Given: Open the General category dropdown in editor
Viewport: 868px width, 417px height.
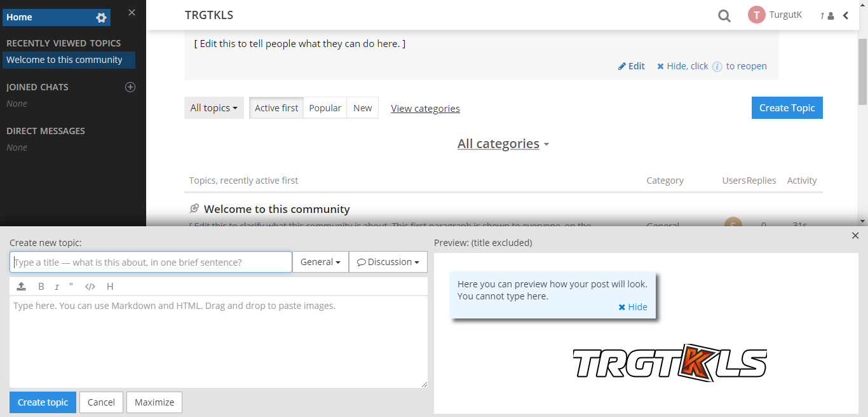Looking at the screenshot, I should click(320, 262).
